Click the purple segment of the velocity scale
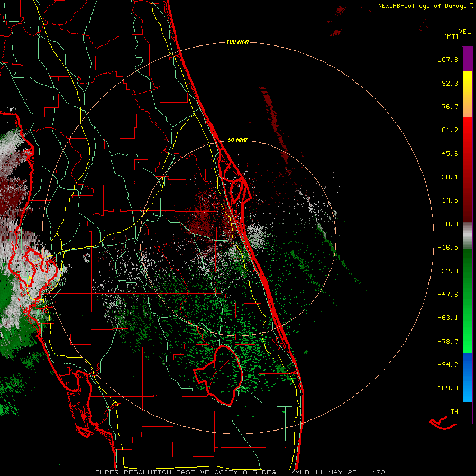The image size is (476, 476). click(467, 59)
